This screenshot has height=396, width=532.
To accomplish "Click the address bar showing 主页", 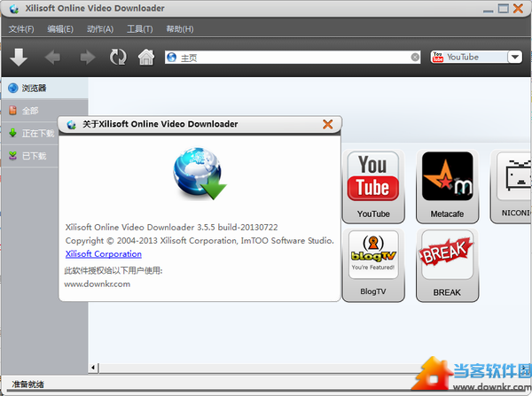I will [293, 57].
